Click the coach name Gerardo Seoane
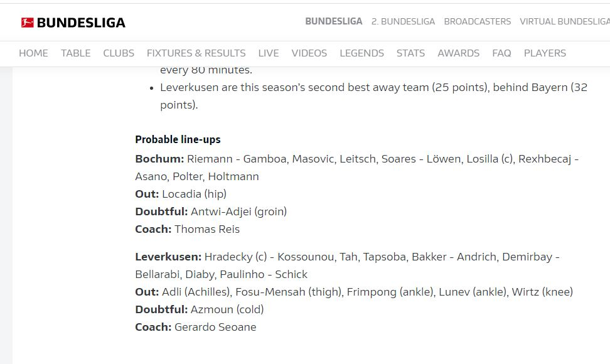The height and width of the screenshot is (364, 610). [215, 327]
